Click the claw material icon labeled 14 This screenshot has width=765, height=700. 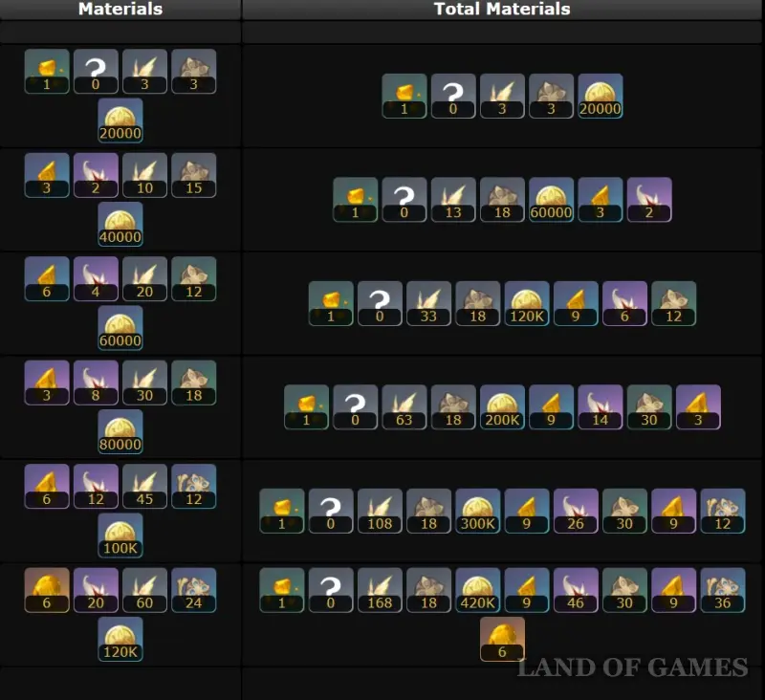601,407
